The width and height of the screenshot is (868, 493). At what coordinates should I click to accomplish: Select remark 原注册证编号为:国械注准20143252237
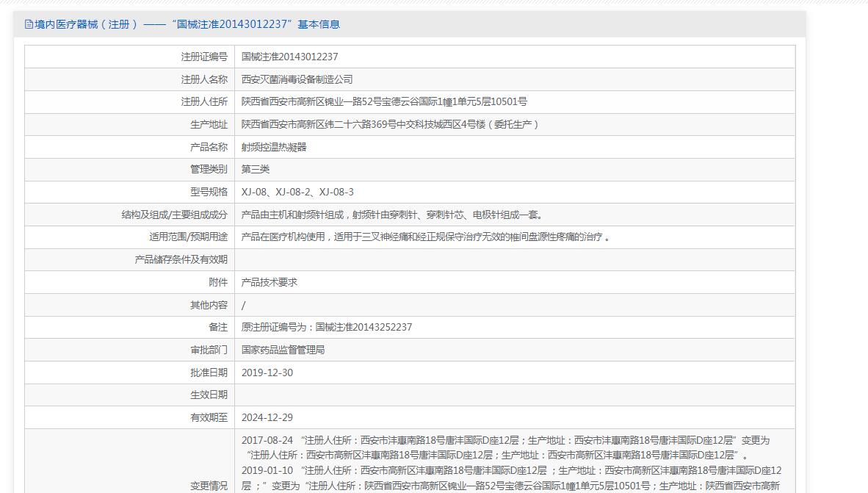coord(327,328)
